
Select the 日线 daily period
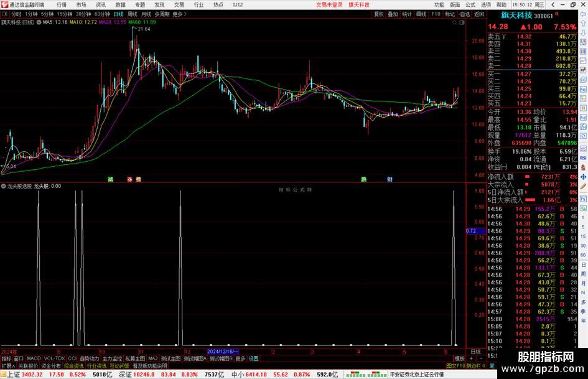[118, 14]
